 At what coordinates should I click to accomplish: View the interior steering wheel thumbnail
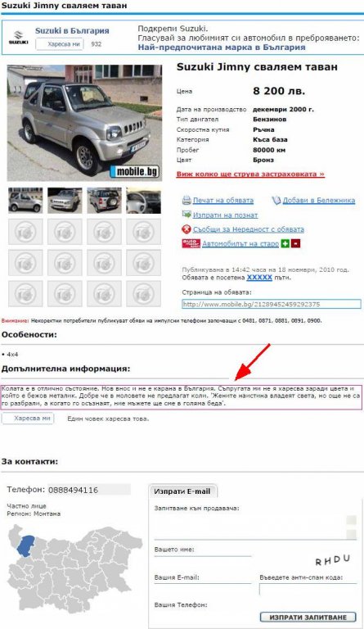pos(143,200)
